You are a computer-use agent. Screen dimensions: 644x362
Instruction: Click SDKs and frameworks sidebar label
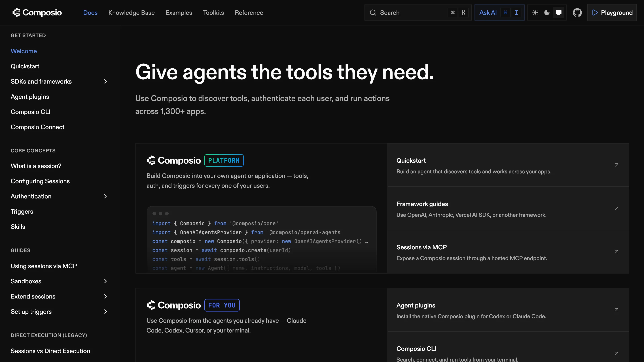[41, 81]
